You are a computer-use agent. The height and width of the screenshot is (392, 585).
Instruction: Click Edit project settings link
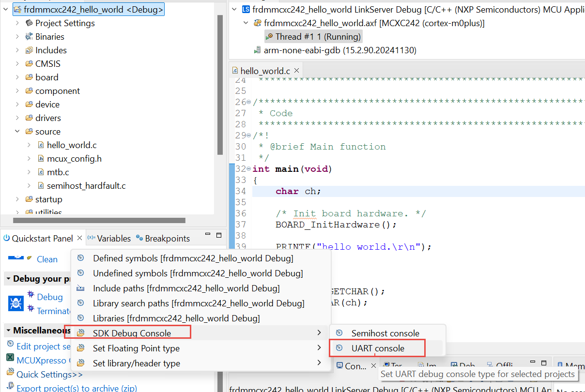(44, 346)
